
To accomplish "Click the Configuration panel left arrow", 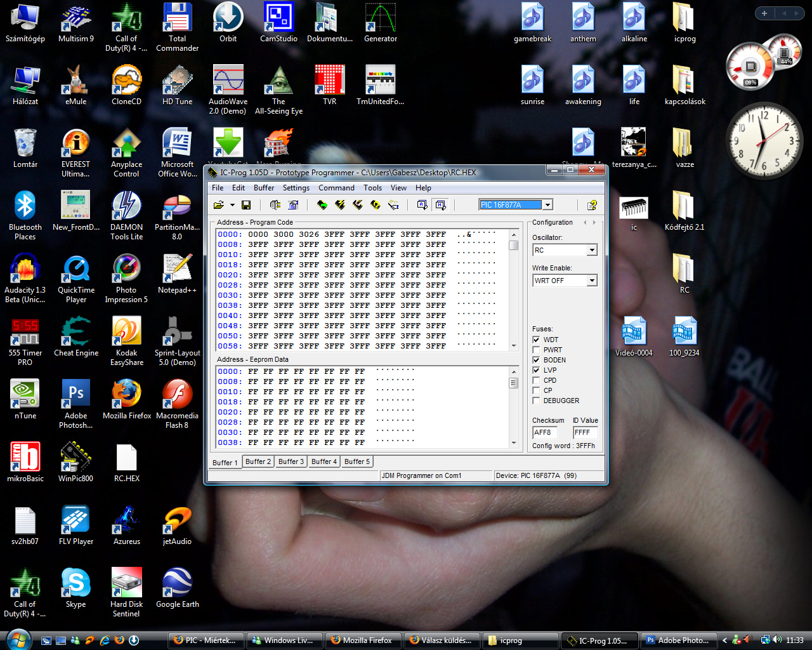I will coord(585,222).
